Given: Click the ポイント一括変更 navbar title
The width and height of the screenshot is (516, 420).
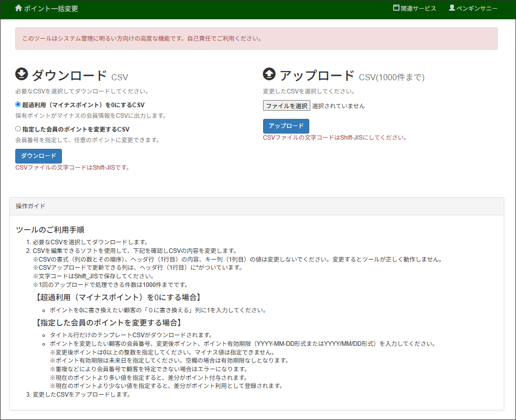Looking at the screenshot, I should 51,9.
